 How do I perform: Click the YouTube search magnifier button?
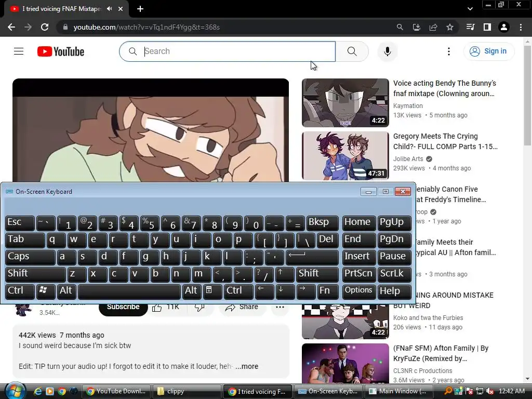tap(352, 51)
